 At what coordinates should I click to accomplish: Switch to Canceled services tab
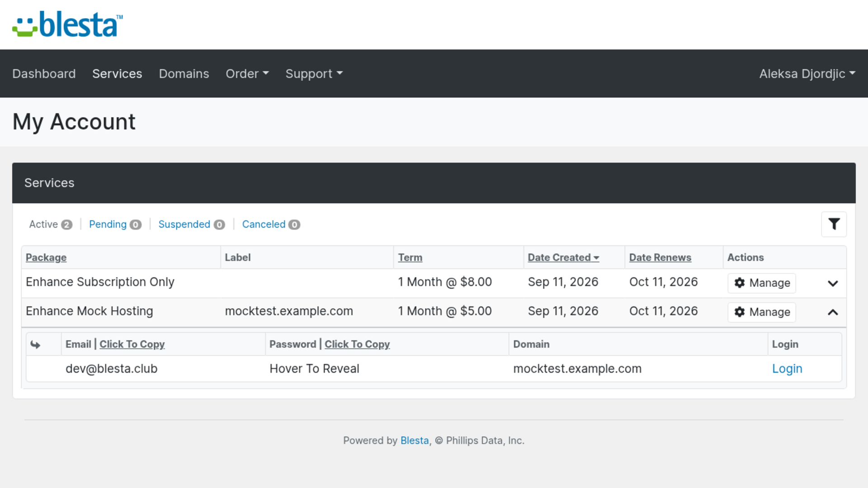tap(271, 225)
